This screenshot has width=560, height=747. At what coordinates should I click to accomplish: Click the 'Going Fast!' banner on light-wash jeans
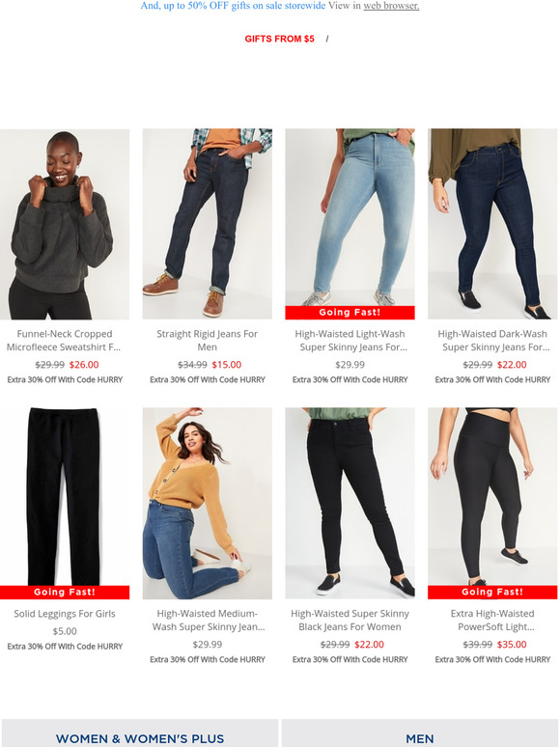click(350, 313)
